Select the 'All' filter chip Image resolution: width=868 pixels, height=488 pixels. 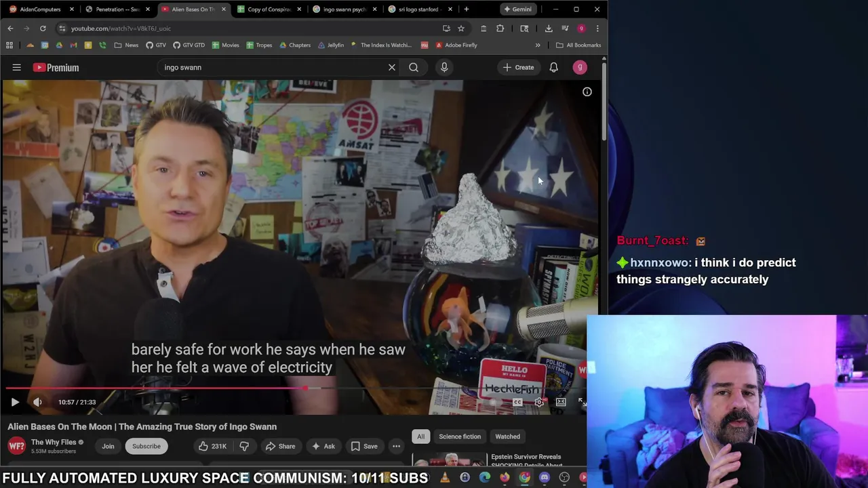click(420, 436)
